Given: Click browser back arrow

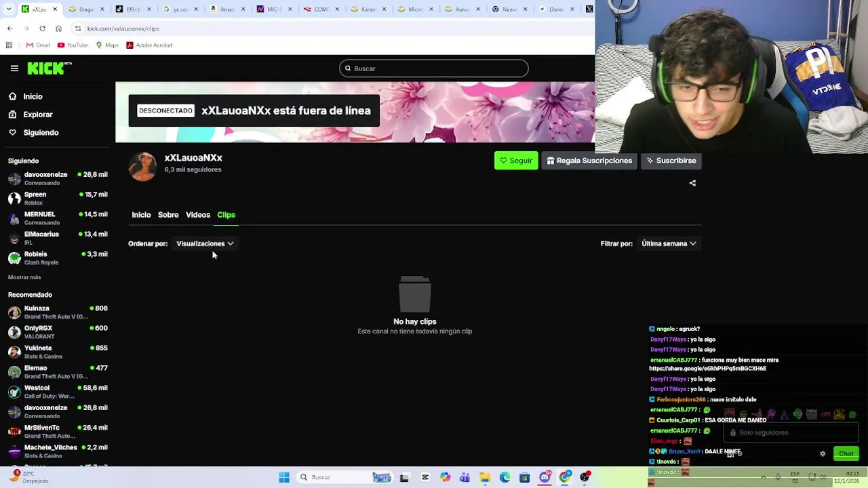Looking at the screenshot, I should point(9,28).
